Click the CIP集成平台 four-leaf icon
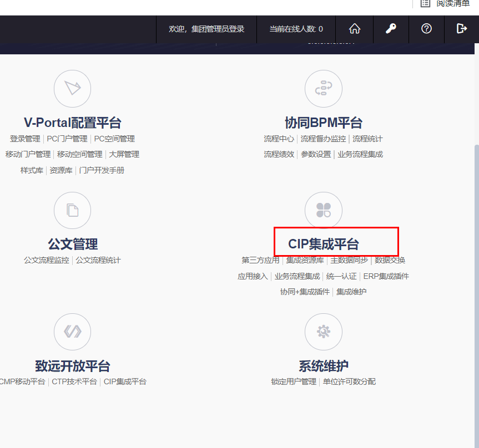The height and width of the screenshot is (448, 479). (324, 210)
